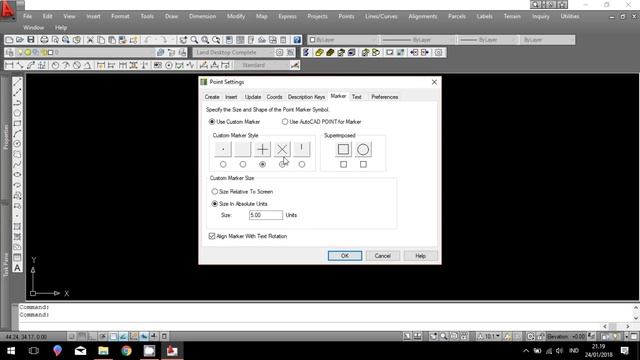
Task: Select the Polyline draw tool
Action: (17, 103)
